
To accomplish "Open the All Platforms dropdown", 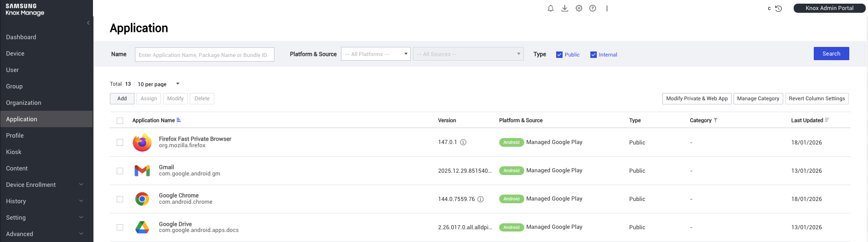I will pos(376,54).
